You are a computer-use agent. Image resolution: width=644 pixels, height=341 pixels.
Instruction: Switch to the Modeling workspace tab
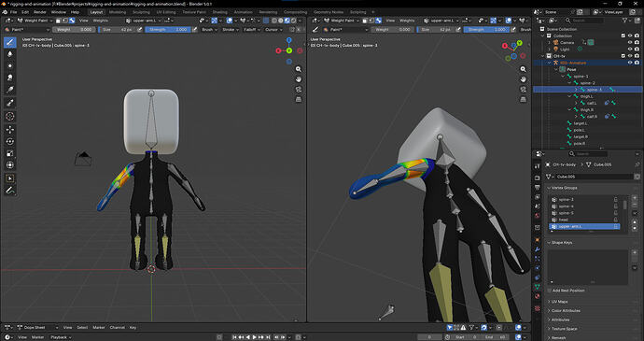(x=118, y=12)
